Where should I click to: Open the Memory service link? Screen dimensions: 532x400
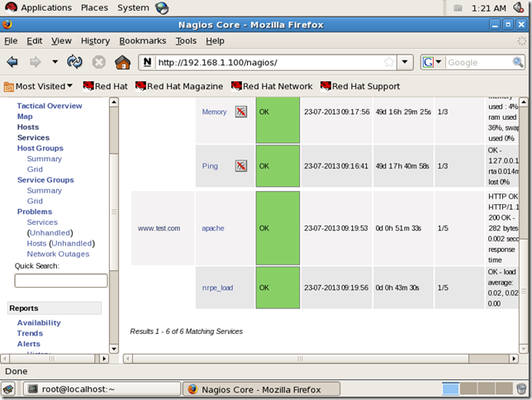coord(214,112)
